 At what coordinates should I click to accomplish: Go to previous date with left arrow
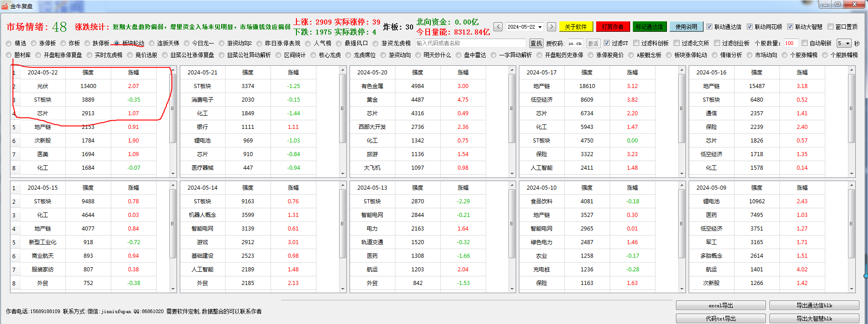pyautogui.click(x=498, y=27)
